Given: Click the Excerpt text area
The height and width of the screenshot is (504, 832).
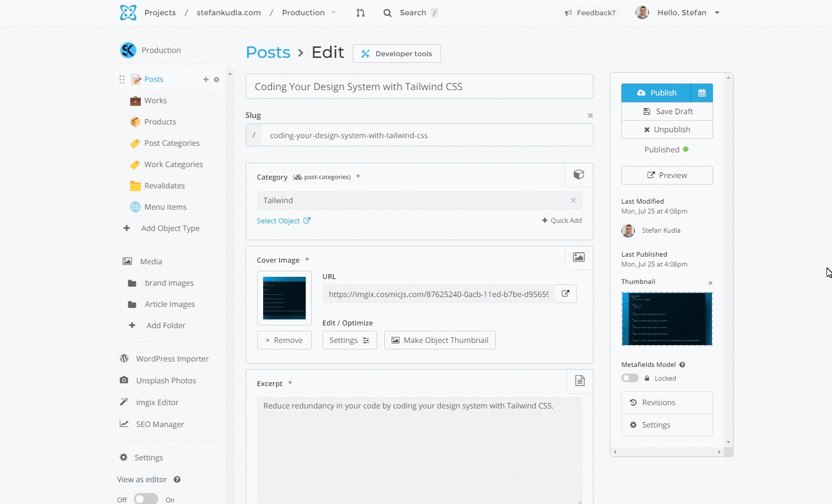Looking at the screenshot, I should (x=419, y=450).
